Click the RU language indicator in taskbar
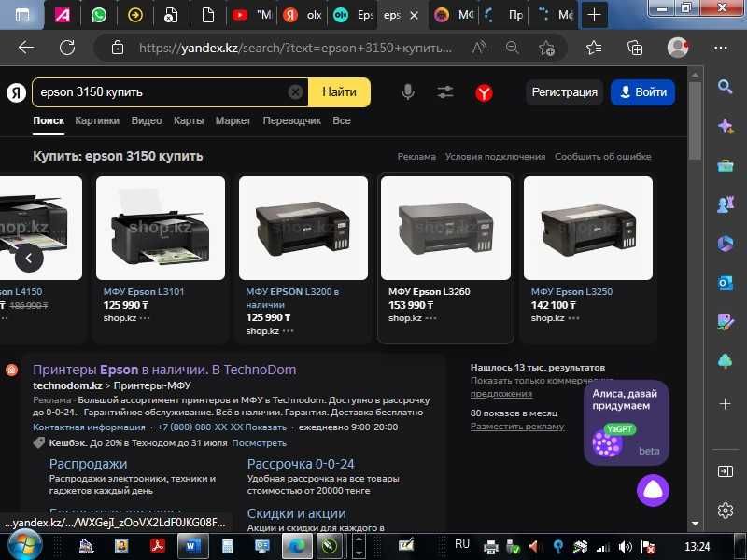This screenshot has height=560, width=747. click(x=461, y=544)
